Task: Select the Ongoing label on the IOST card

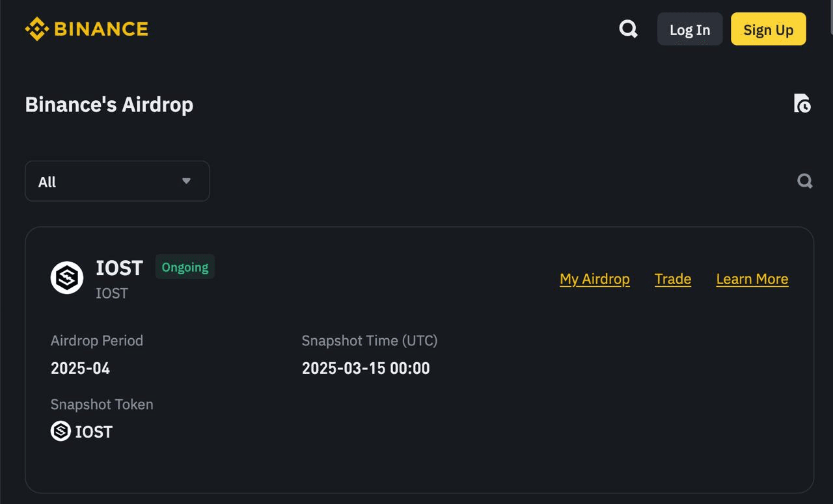Action: click(x=185, y=267)
